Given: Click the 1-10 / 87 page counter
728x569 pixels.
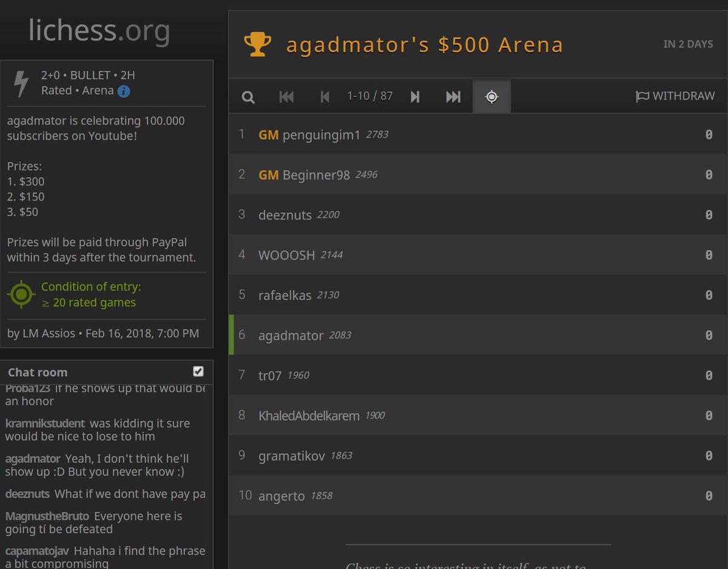Looking at the screenshot, I should 370,96.
